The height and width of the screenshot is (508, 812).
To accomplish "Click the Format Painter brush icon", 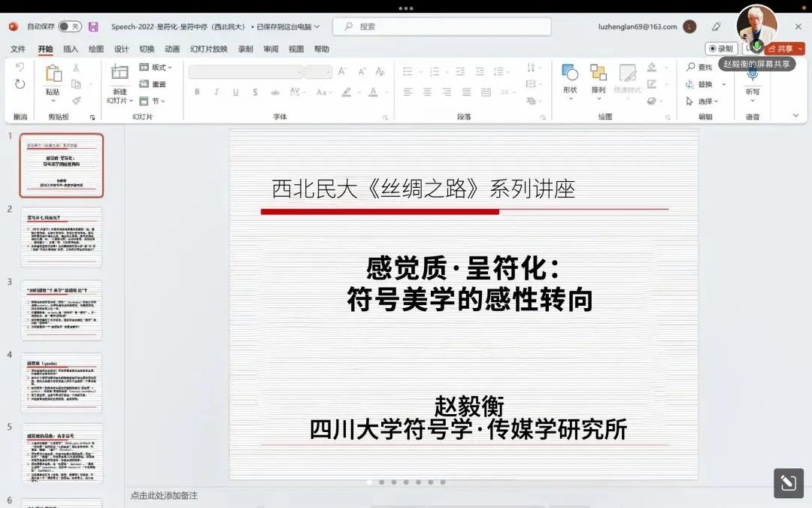I will coord(76,101).
